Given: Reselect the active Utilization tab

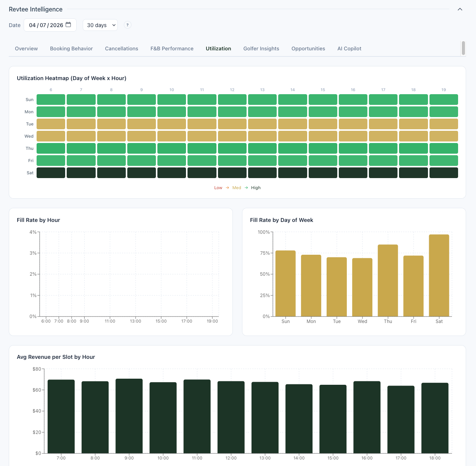Looking at the screenshot, I should pyautogui.click(x=218, y=48).
